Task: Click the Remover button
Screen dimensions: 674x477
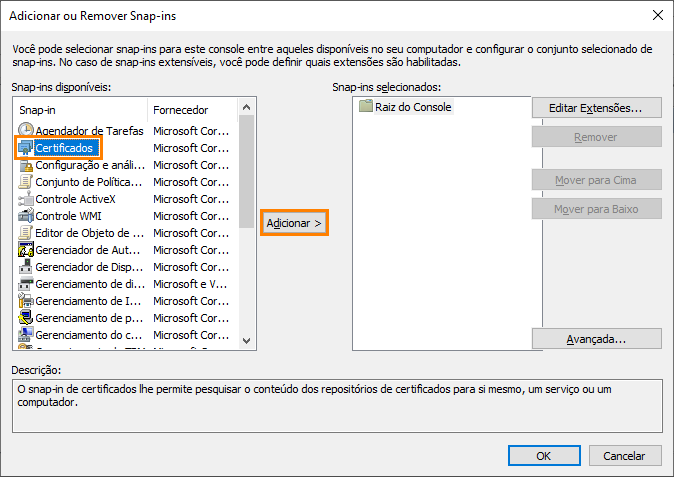Action: click(x=596, y=137)
